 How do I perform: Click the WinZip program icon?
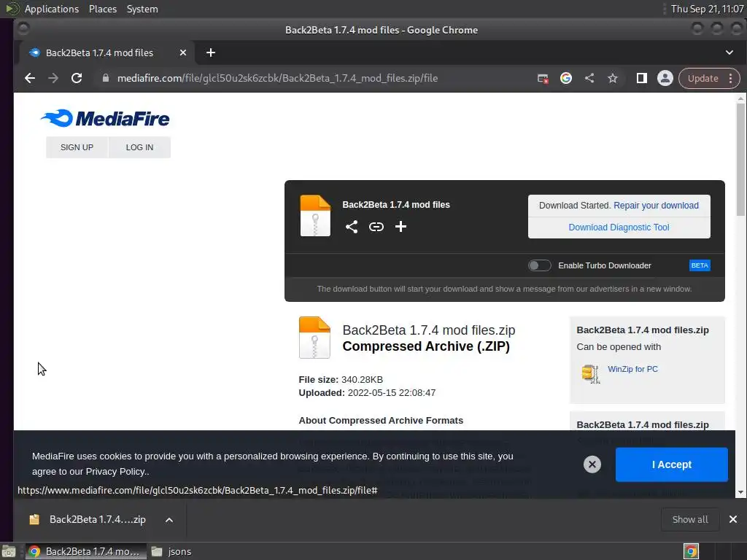(x=591, y=374)
